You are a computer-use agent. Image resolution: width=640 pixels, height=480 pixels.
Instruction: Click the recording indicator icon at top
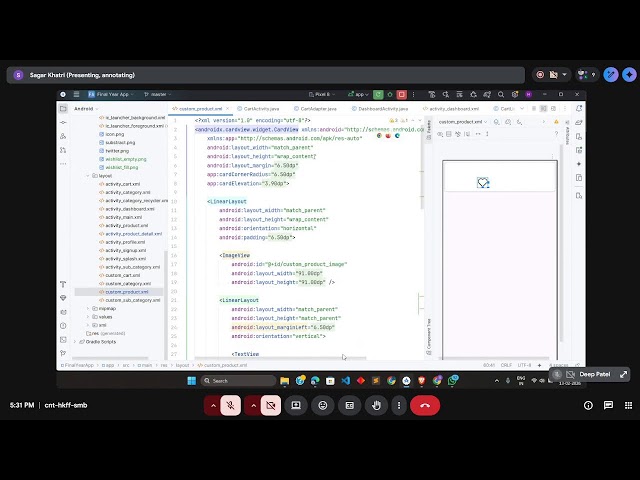[x=540, y=75]
